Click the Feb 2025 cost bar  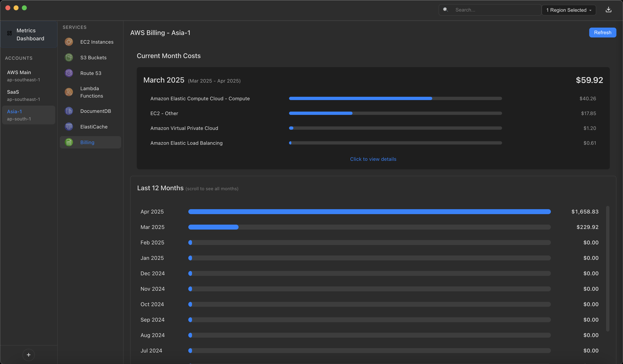point(369,242)
